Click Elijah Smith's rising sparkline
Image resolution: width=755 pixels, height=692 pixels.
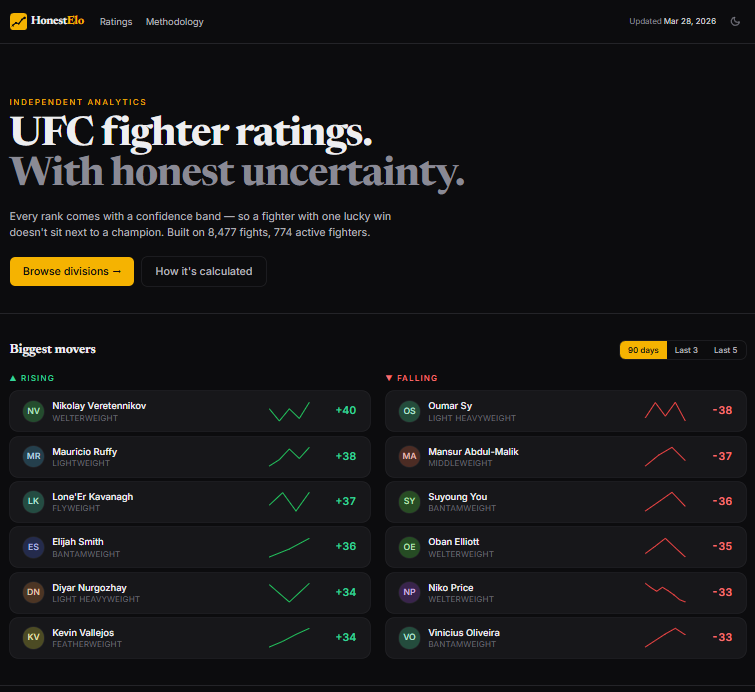[x=289, y=548]
